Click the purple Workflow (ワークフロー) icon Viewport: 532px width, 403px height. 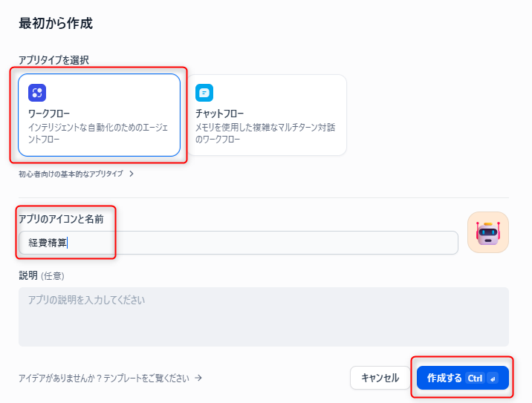coord(37,93)
